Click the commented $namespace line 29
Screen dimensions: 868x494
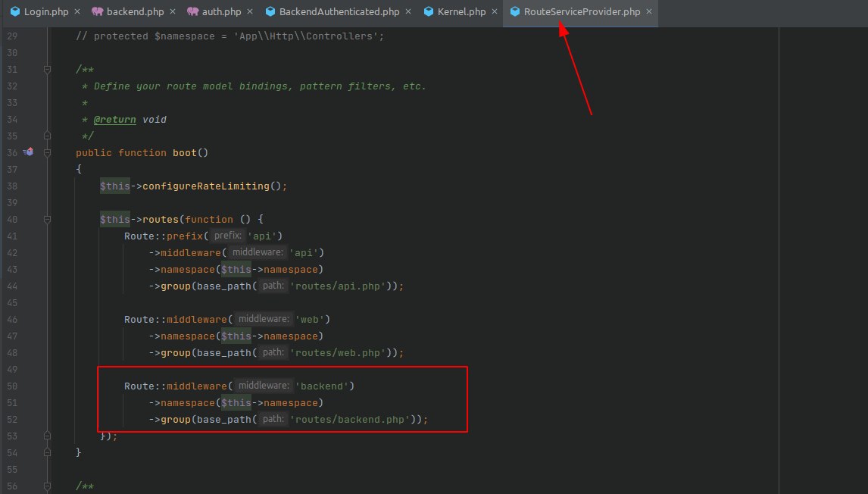coord(229,36)
